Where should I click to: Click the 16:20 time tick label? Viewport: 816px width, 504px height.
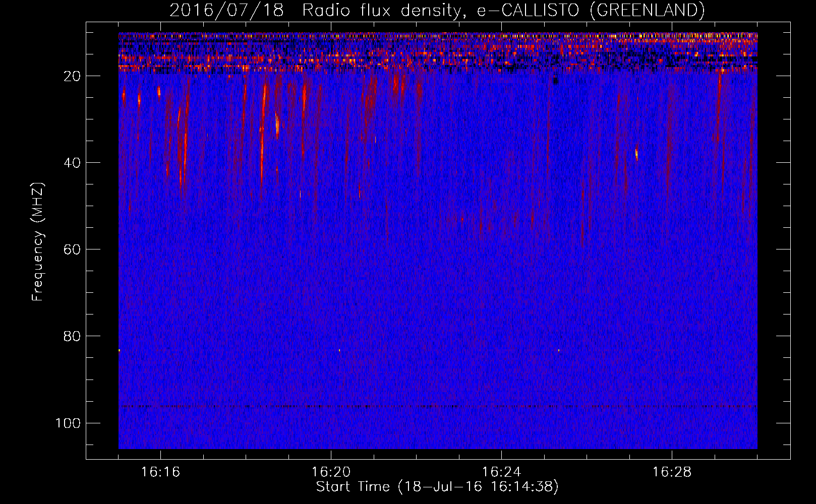click(331, 472)
